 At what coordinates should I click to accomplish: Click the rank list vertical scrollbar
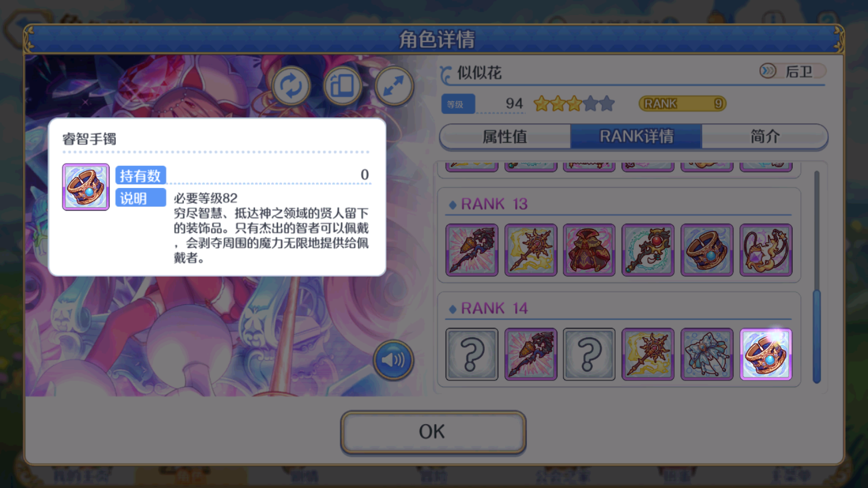[x=817, y=278]
